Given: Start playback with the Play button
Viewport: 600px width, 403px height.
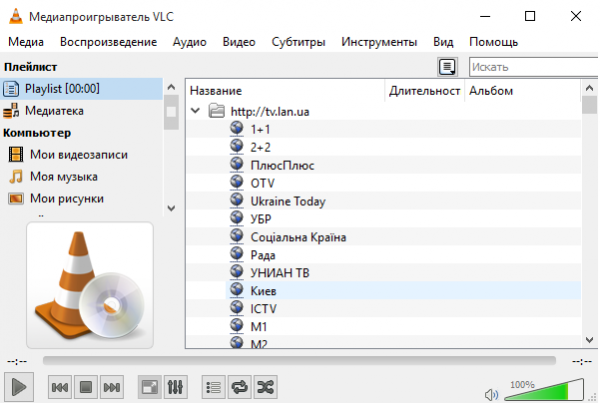Looking at the screenshot, I should point(19,387).
